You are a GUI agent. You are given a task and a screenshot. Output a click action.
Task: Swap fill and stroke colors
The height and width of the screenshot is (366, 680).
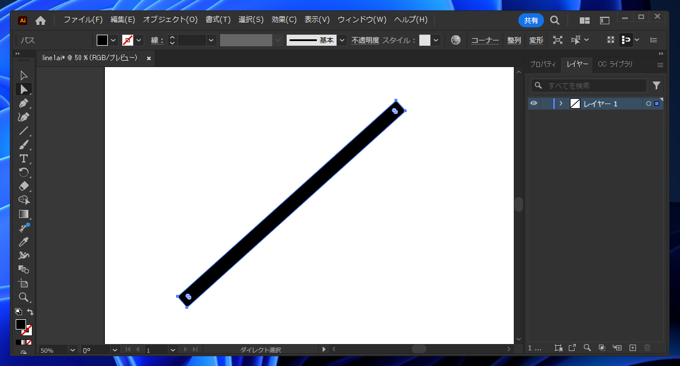(x=30, y=312)
